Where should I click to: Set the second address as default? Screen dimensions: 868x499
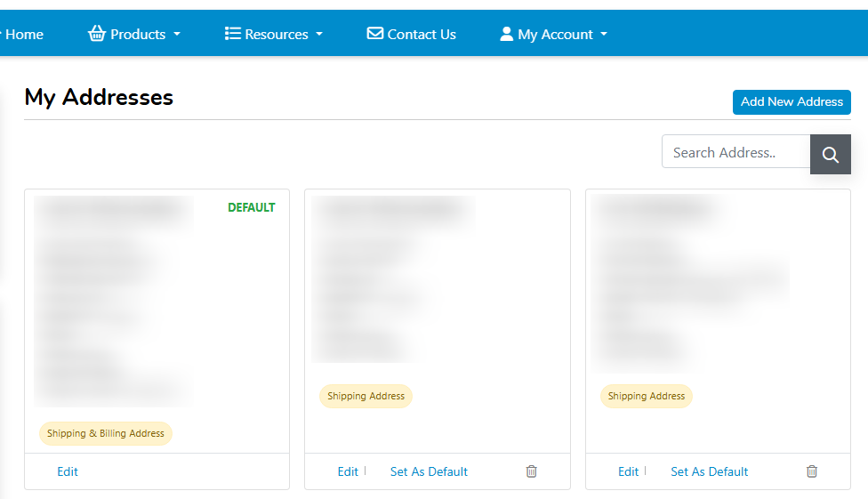pos(429,471)
